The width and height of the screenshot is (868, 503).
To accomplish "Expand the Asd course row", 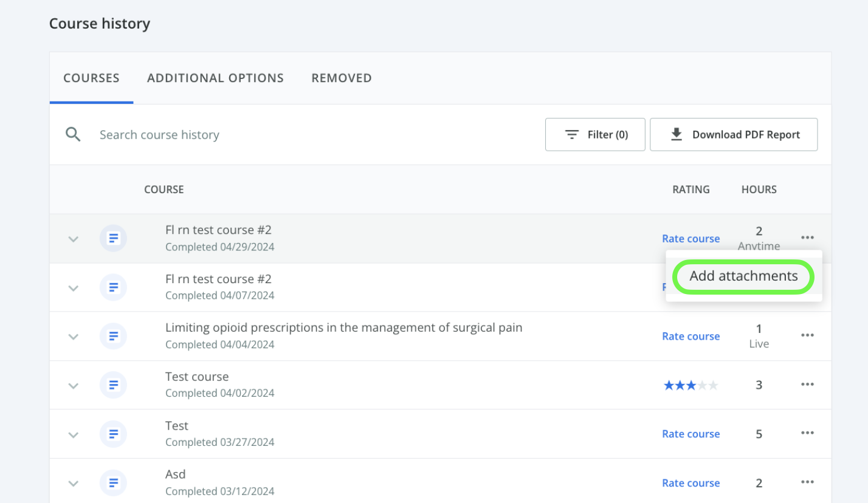I will click(x=74, y=484).
